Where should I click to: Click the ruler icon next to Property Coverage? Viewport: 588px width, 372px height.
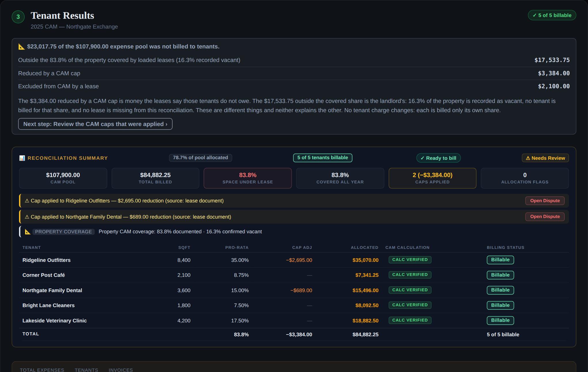[28, 232]
